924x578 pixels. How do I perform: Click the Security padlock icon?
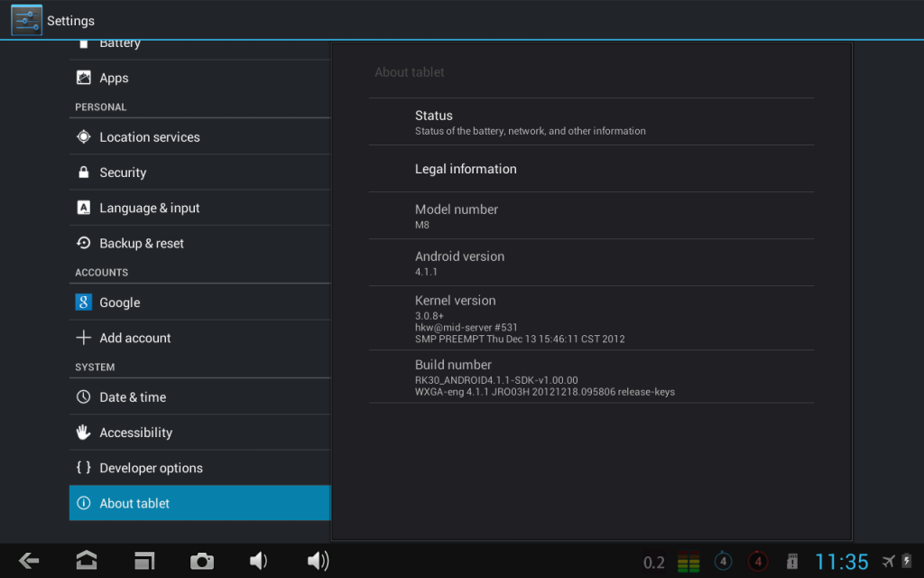coord(84,172)
